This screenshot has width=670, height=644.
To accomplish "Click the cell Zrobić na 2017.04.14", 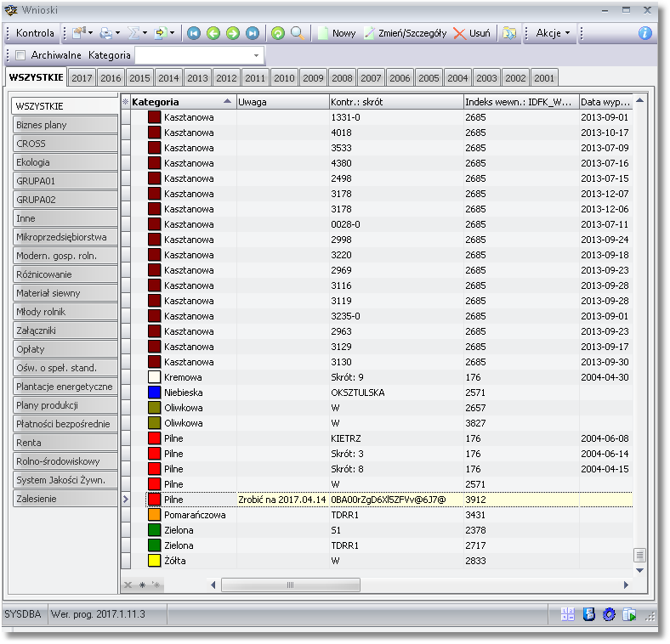I will [282, 500].
